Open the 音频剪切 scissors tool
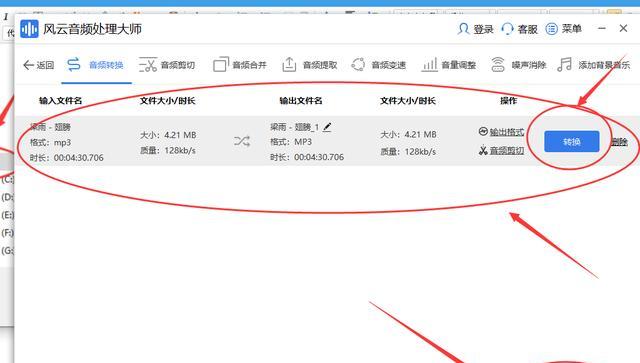 (x=167, y=65)
